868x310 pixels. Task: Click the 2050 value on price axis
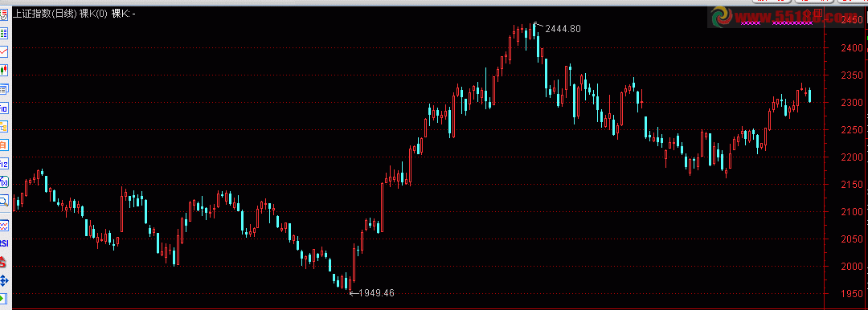click(x=851, y=239)
